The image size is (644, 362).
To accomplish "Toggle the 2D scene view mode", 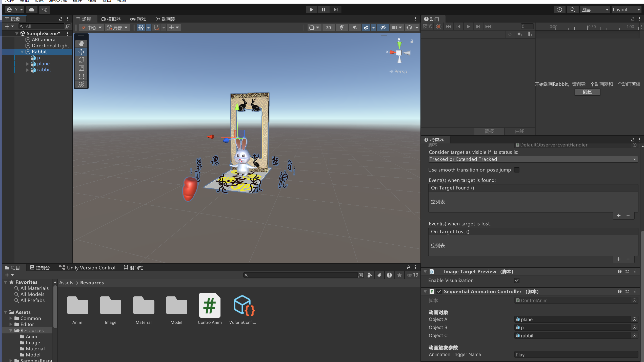I will pos(328,28).
